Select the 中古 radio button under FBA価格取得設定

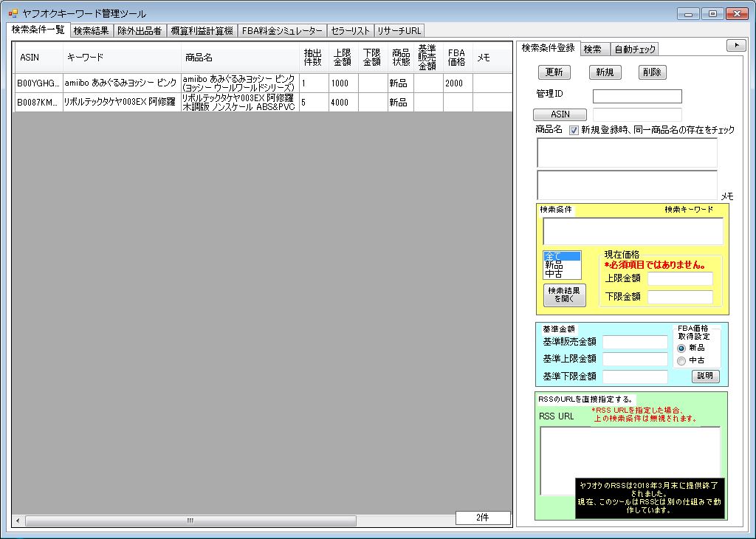coord(681,360)
